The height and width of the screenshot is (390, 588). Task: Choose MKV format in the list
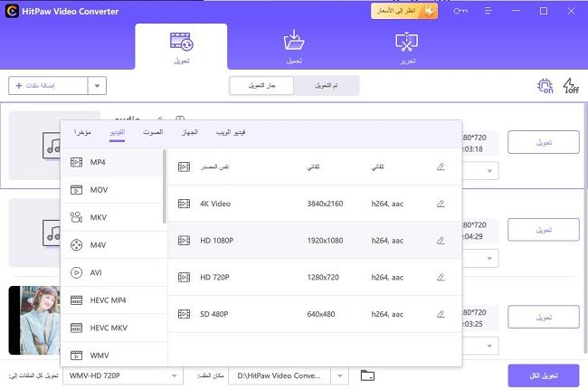112,217
